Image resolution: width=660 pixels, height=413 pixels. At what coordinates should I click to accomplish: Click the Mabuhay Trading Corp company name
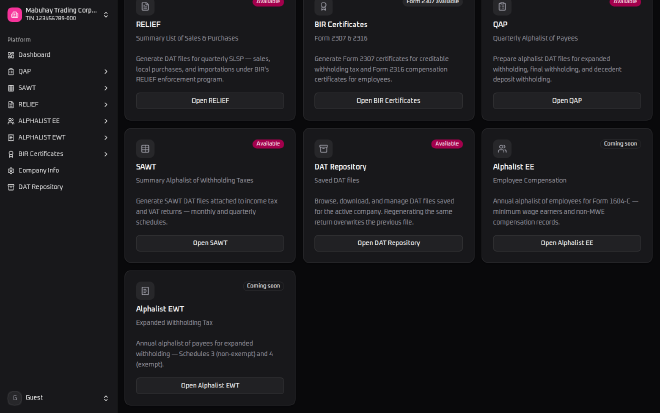tap(61, 11)
